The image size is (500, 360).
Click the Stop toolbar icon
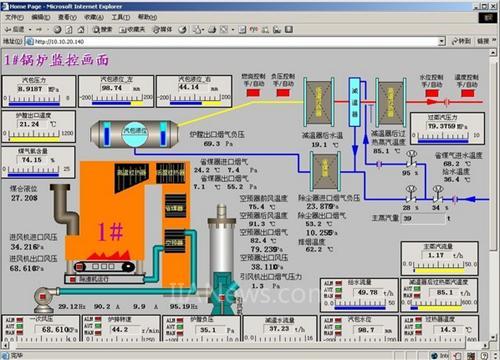57,30
